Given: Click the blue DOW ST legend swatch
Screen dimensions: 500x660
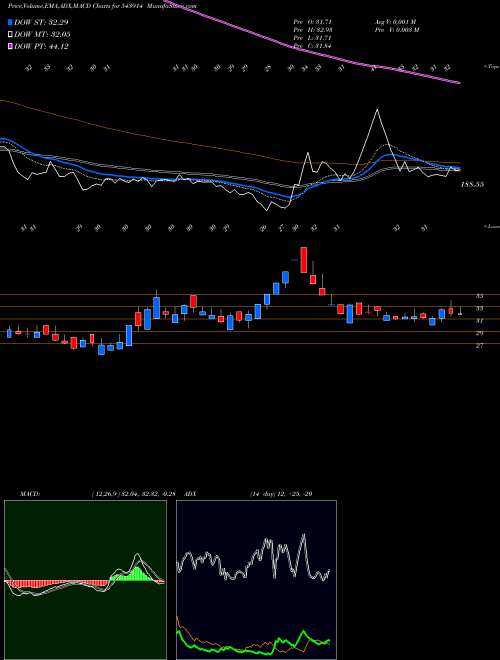Looking at the screenshot, I should click(10, 22).
